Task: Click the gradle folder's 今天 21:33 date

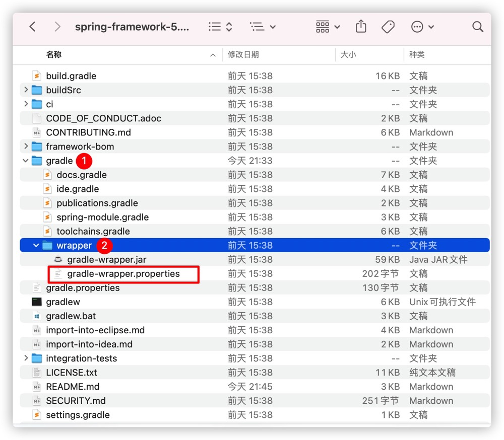Action: coord(250,161)
